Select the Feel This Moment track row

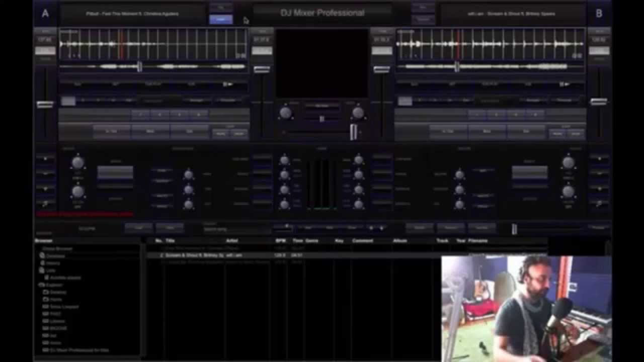(347, 248)
